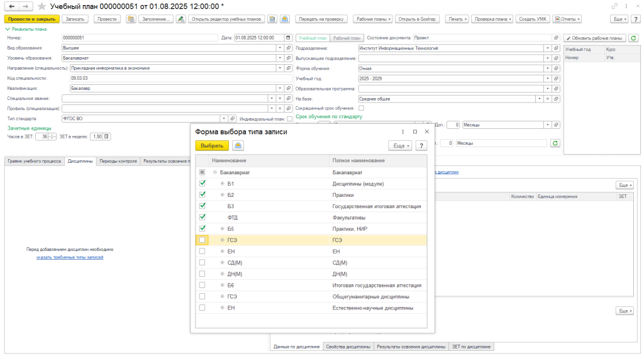Click the calculator icon next to ЗЕТ в неделю
The width and height of the screenshot is (644, 356).
coord(107,136)
